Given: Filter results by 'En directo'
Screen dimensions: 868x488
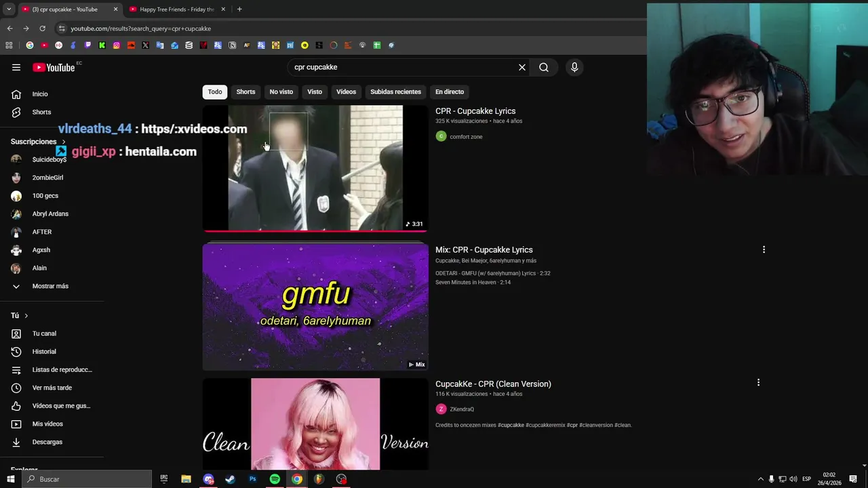Looking at the screenshot, I should click(450, 91).
